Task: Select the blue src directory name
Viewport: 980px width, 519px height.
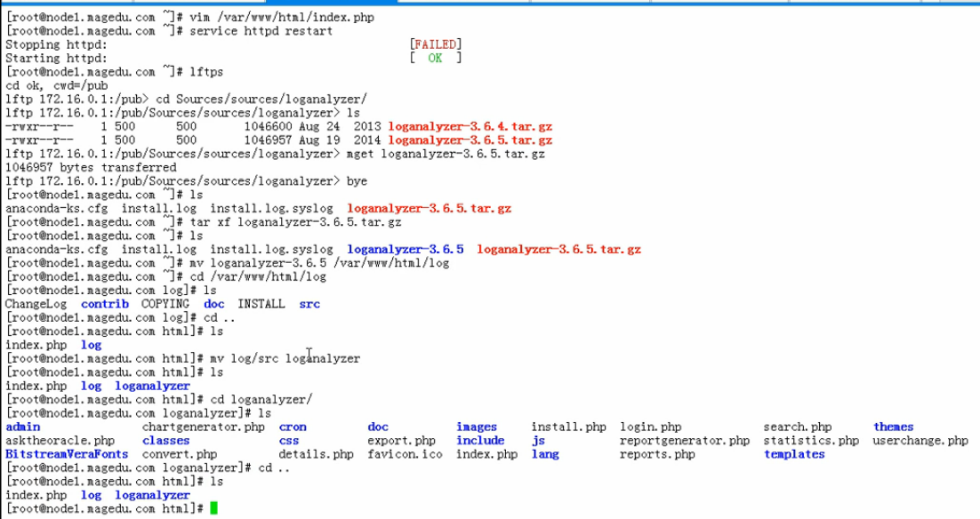Action: tap(309, 304)
